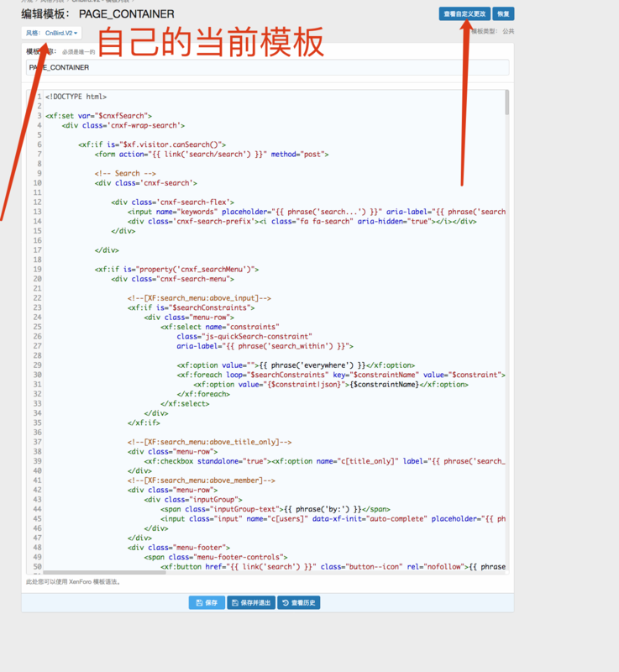Screen dimensions: 619x672
Task: Click the xf:if is="$searchConstraints" line
Action: pos(191,307)
